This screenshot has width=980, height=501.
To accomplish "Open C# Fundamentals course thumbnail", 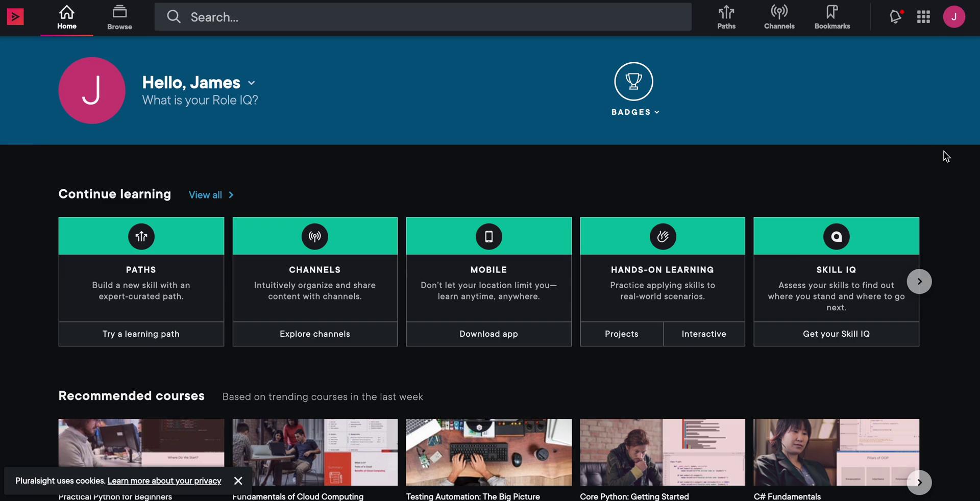I will tap(836, 453).
